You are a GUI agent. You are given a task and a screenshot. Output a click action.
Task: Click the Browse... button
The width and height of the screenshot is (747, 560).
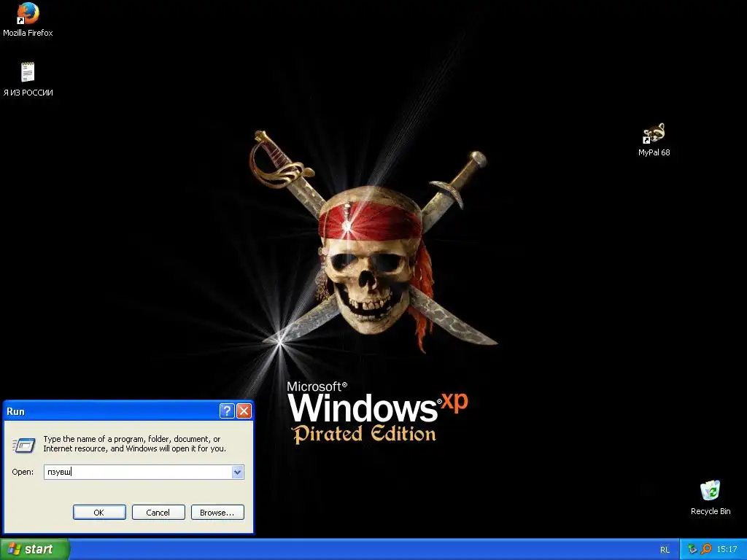click(217, 513)
